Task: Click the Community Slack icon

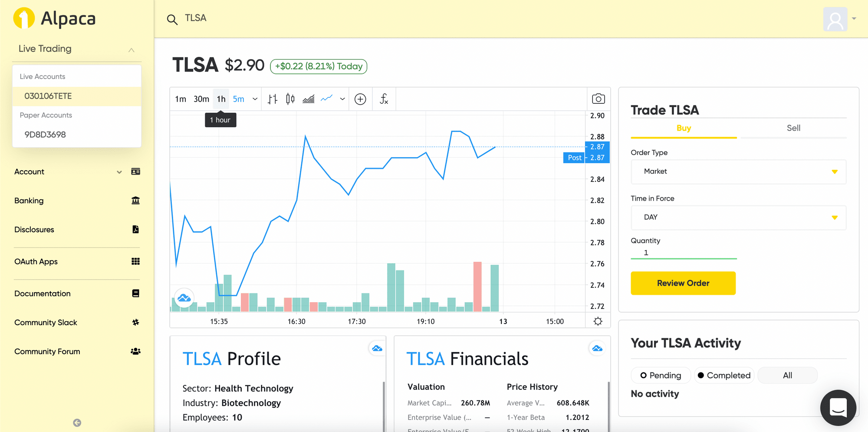Action: [x=135, y=322]
